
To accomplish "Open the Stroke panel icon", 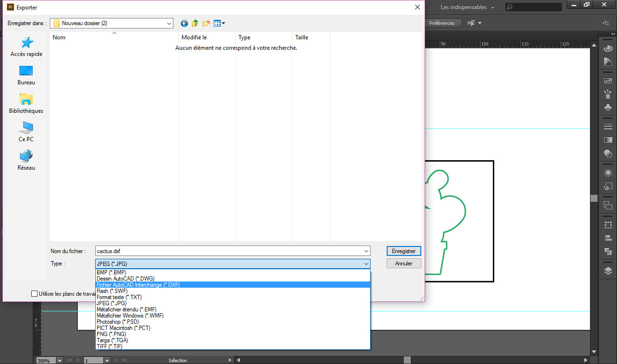I will pos(608,127).
